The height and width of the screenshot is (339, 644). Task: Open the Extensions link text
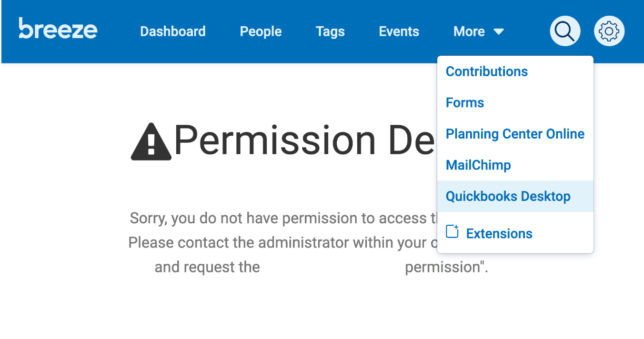pyautogui.click(x=499, y=233)
